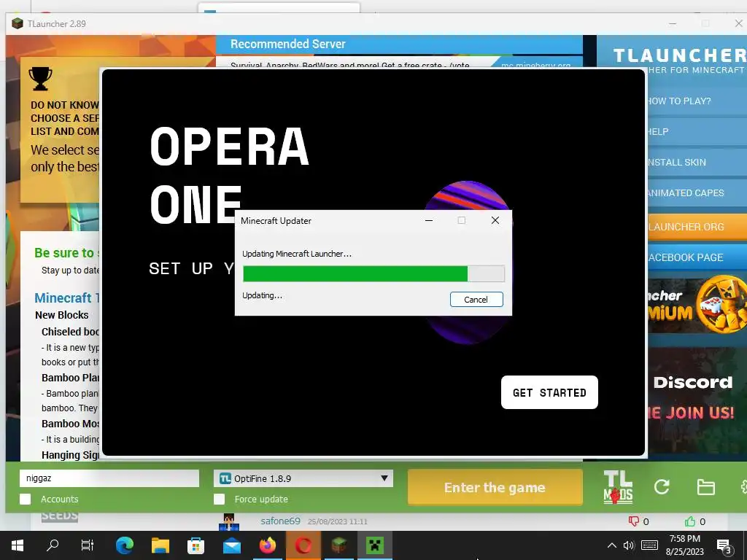Open the FACEBOOK PAGE sidebar link

click(x=697, y=257)
